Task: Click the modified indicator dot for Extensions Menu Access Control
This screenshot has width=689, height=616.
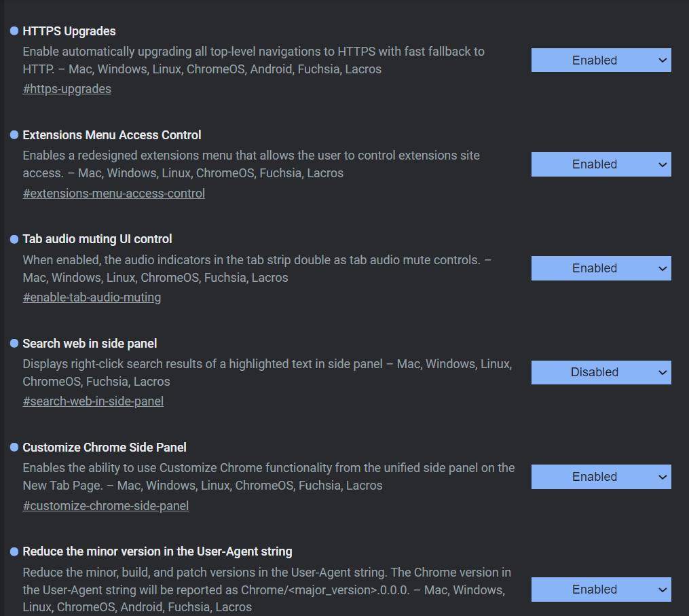Action: coord(14,135)
